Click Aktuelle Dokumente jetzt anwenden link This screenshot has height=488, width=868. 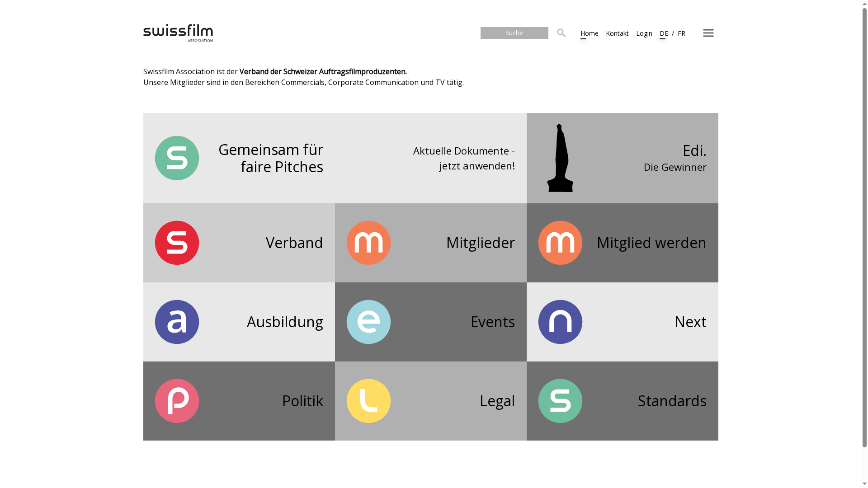pyautogui.click(x=463, y=158)
